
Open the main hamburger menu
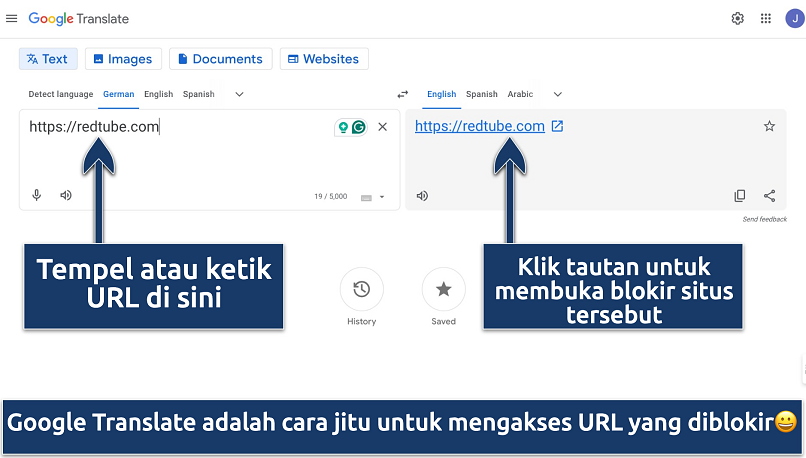coord(11,19)
